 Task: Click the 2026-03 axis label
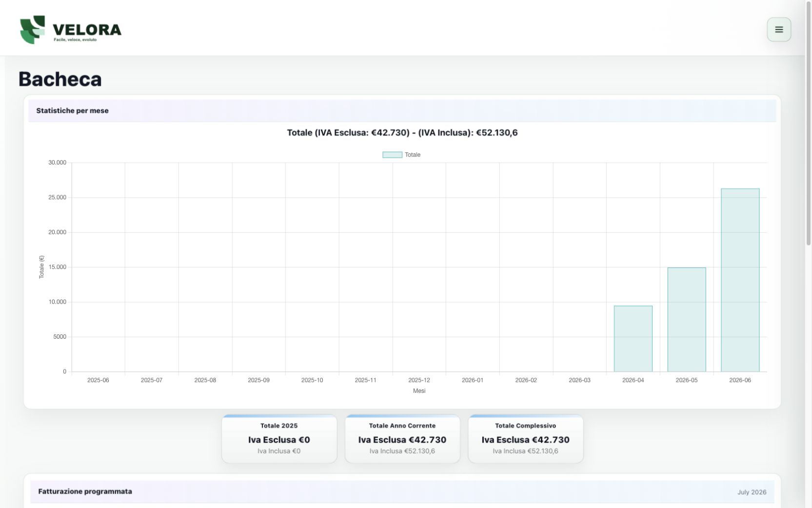pyautogui.click(x=579, y=380)
